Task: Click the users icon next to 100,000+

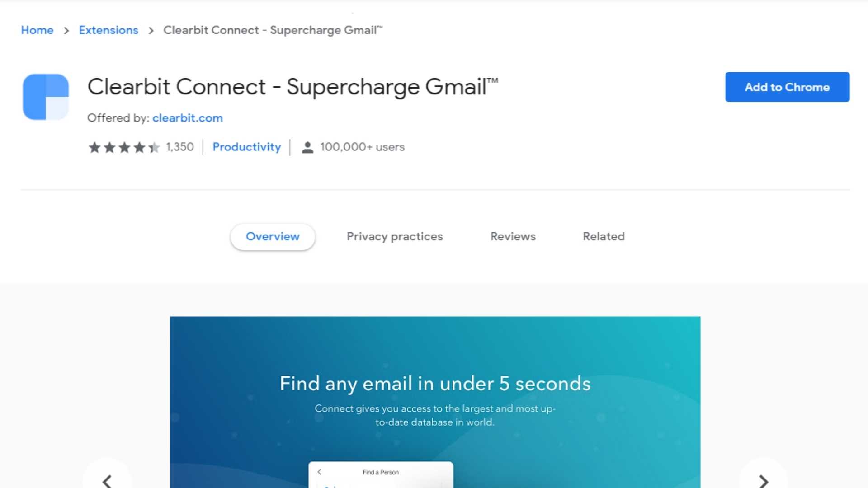Action: tap(307, 146)
